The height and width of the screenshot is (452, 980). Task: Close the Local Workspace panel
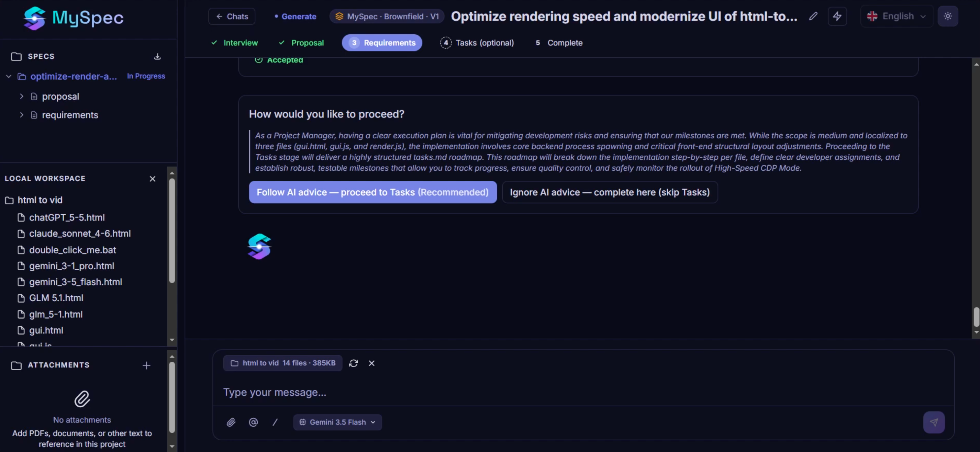pos(153,179)
